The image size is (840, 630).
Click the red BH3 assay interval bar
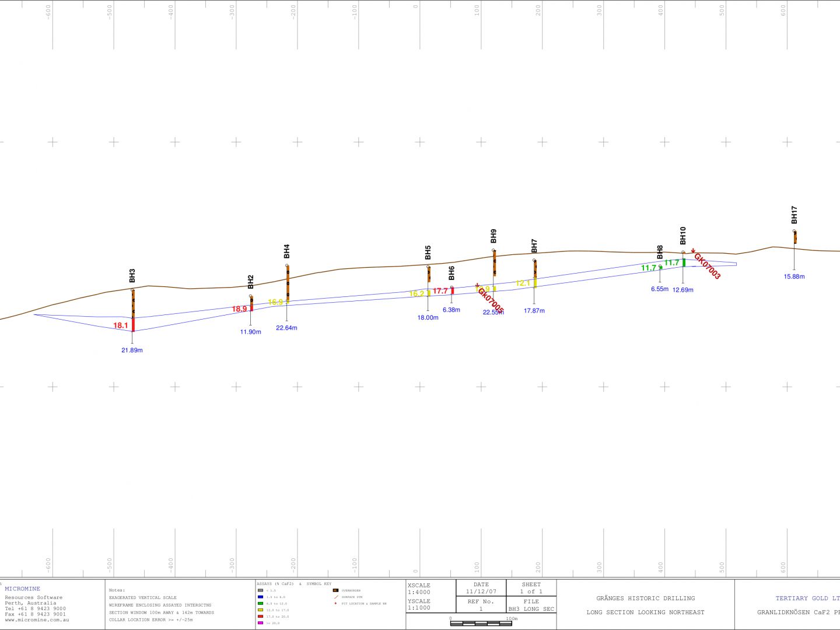133,324
